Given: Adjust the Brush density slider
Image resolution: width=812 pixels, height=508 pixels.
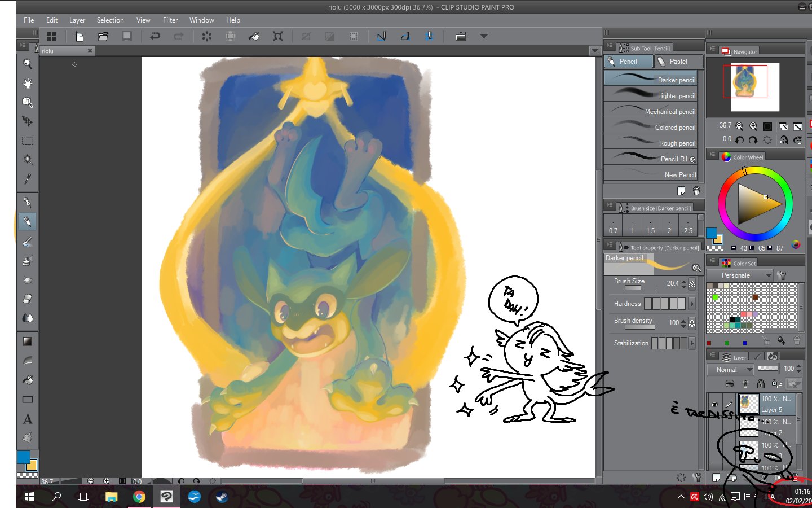Looking at the screenshot, I should pos(639,327).
